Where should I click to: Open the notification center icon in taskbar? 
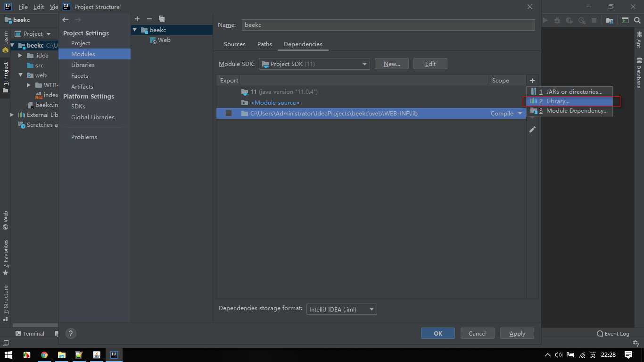click(628, 354)
